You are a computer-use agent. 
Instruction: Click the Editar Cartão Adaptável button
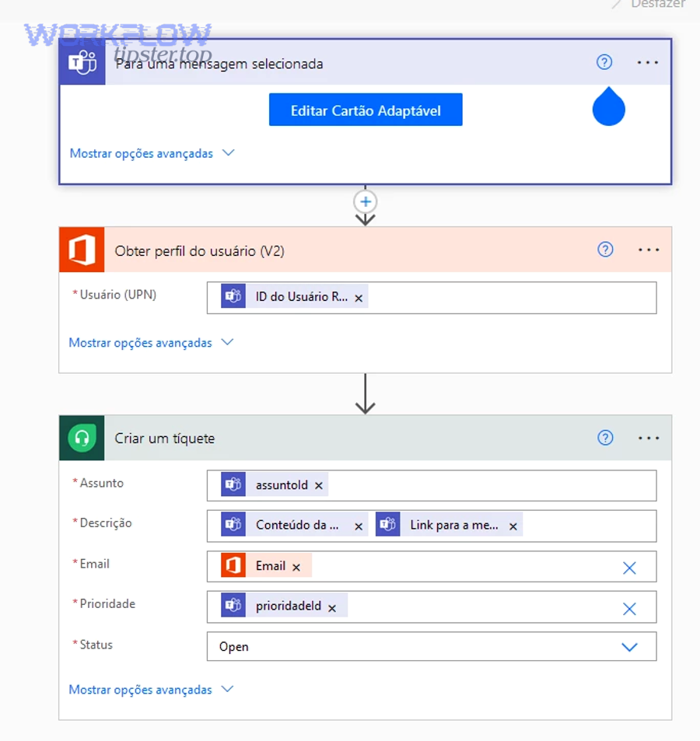[366, 110]
